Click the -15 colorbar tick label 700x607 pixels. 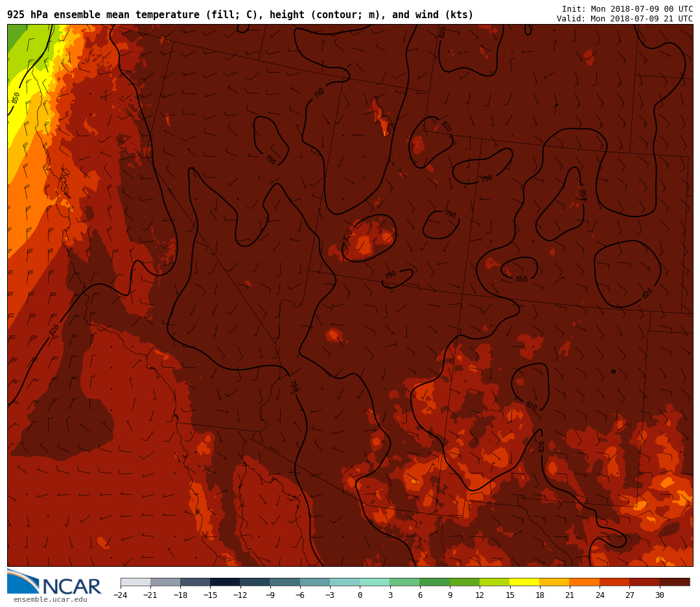click(x=210, y=595)
